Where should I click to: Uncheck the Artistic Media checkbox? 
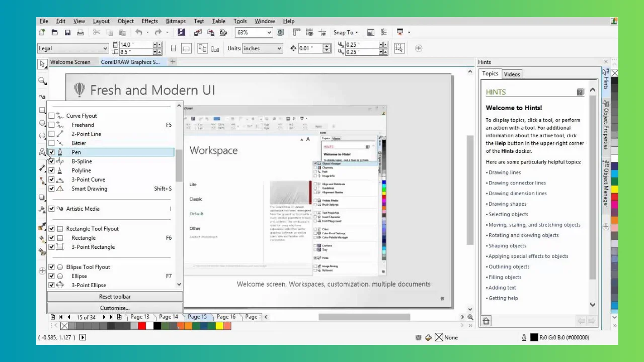(51, 209)
